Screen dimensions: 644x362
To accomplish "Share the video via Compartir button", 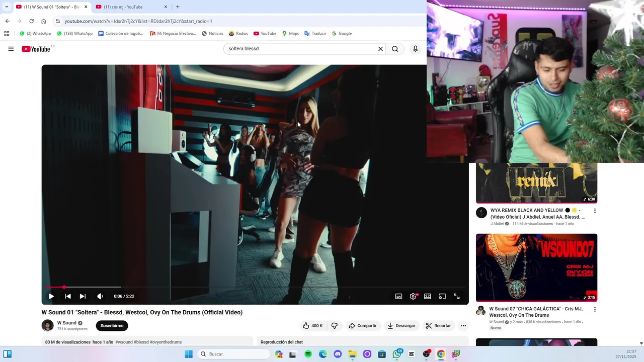I will tap(362, 326).
